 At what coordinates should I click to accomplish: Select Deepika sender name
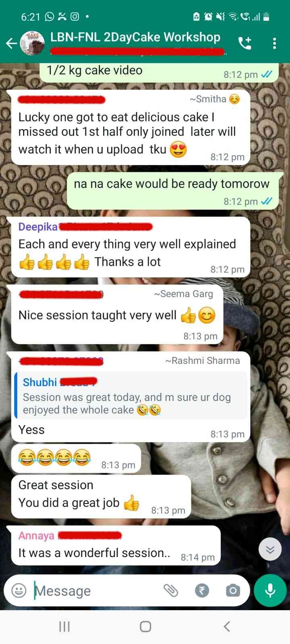click(38, 227)
